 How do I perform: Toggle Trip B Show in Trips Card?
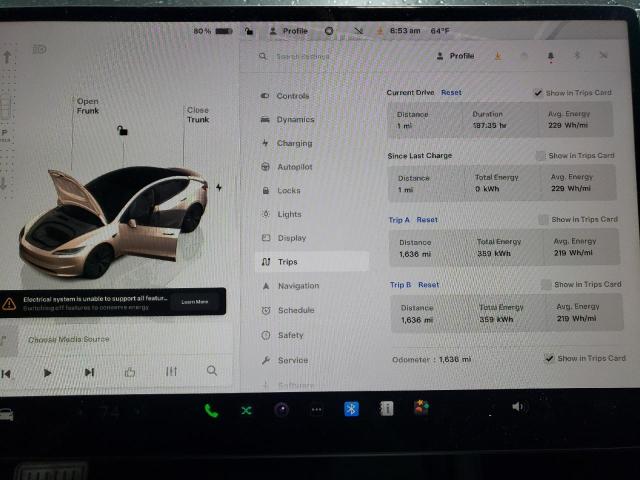[x=546, y=284]
